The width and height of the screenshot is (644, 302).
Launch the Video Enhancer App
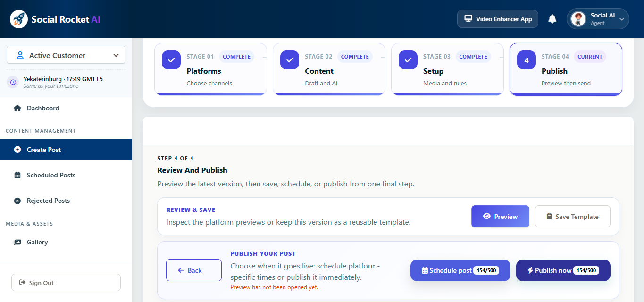coord(498,19)
